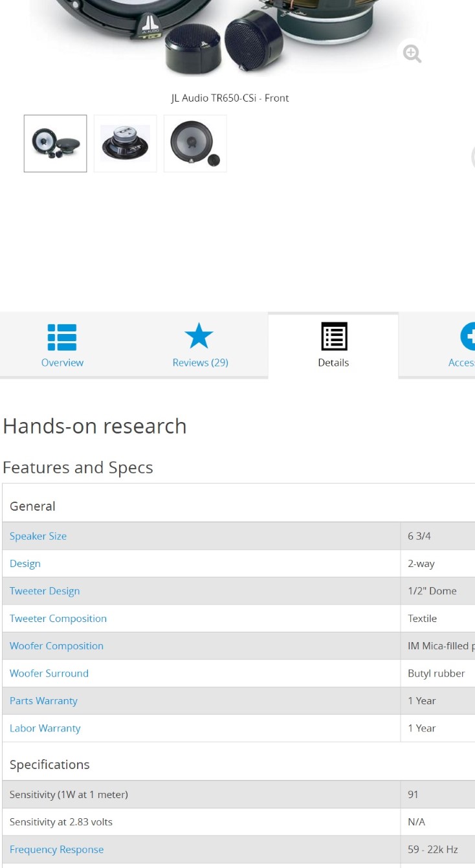The height and width of the screenshot is (868, 475).
Task: Select the third woofer thumbnail
Action: [x=195, y=144]
